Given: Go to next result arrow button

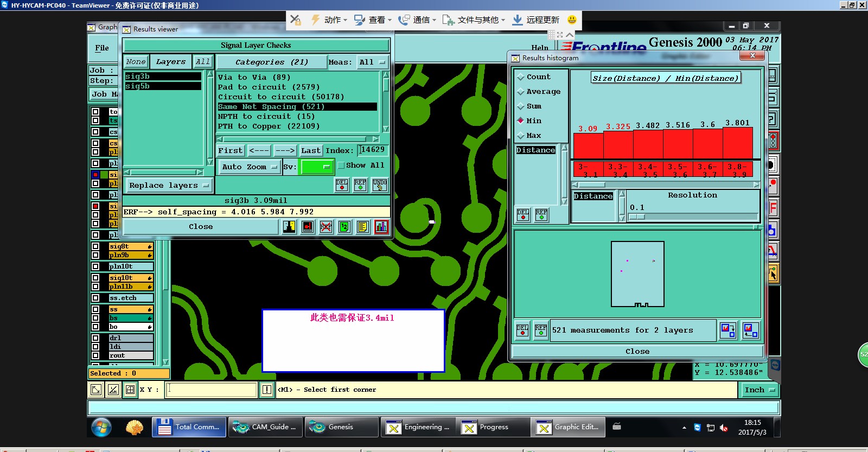Looking at the screenshot, I should (285, 151).
